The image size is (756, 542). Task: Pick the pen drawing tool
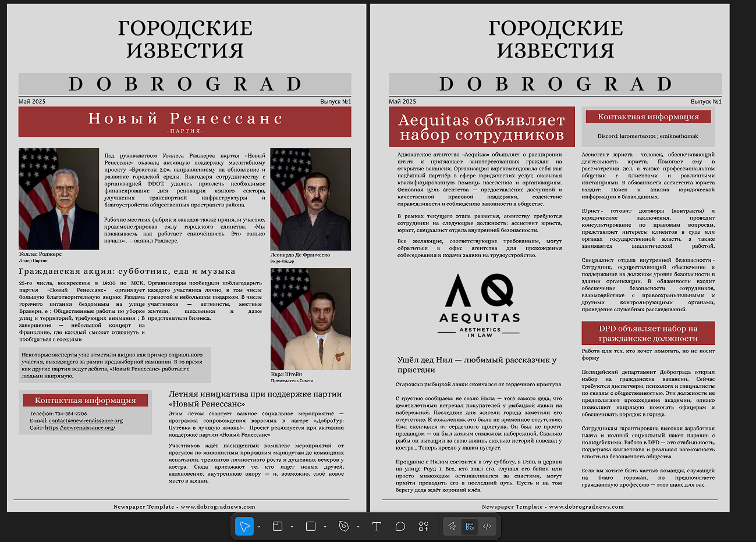[344, 526]
